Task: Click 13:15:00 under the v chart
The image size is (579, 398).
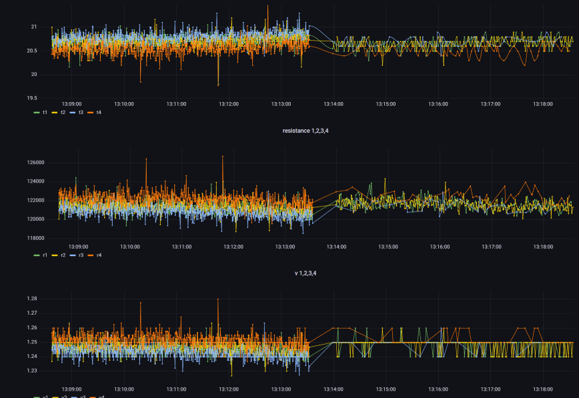Action: point(386,389)
